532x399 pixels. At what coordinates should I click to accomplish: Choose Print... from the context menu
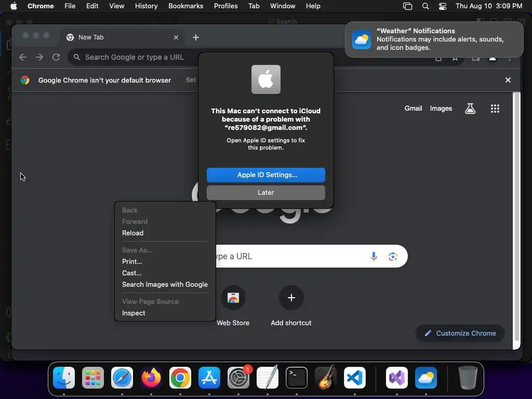(165, 262)
